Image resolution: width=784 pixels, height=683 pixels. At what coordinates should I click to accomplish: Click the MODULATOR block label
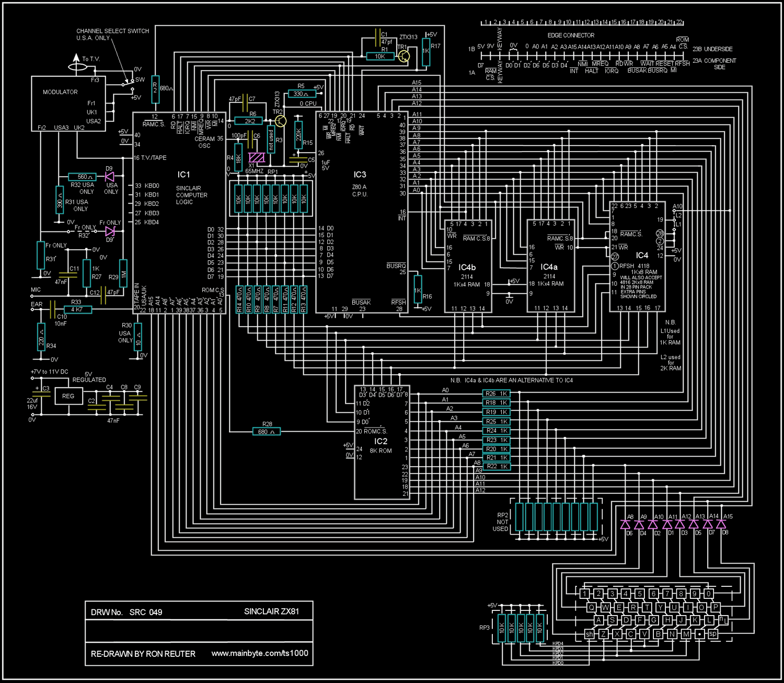(60, 92)
